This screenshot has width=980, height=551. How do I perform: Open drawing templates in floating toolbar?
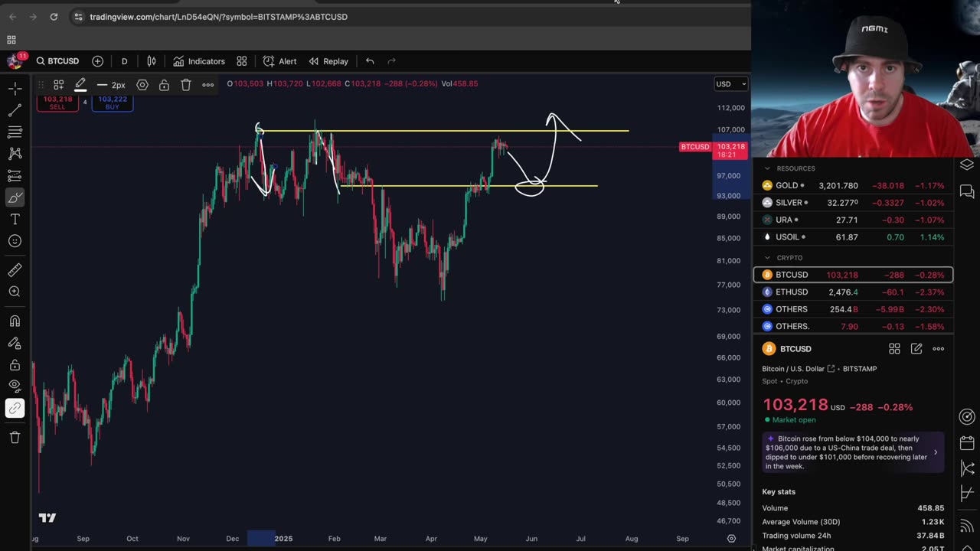[x=58, y=85]
